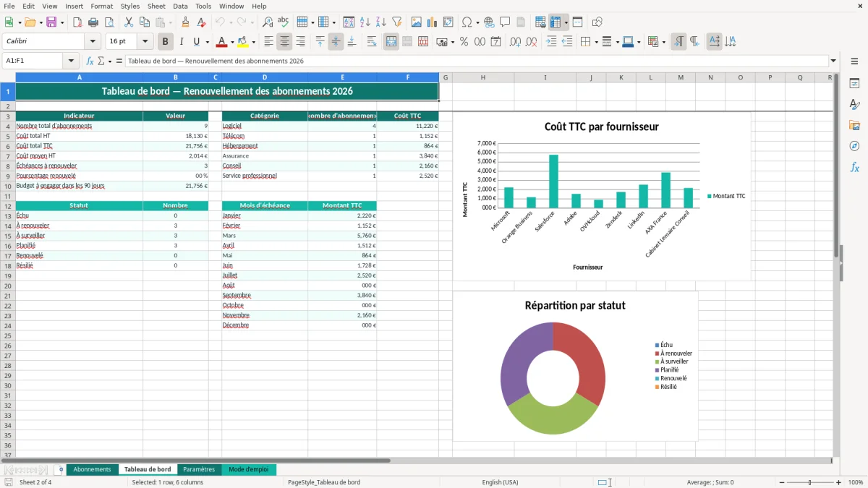
Task: Select Clone Formatting paintbrush icon
Action: [x=185, y=22]
